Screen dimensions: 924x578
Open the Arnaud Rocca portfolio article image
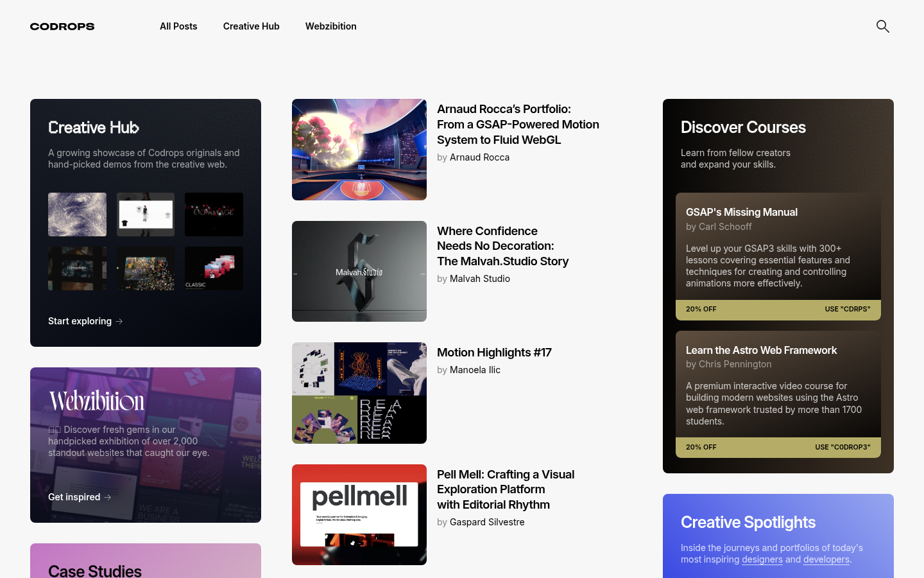[359, 149]
